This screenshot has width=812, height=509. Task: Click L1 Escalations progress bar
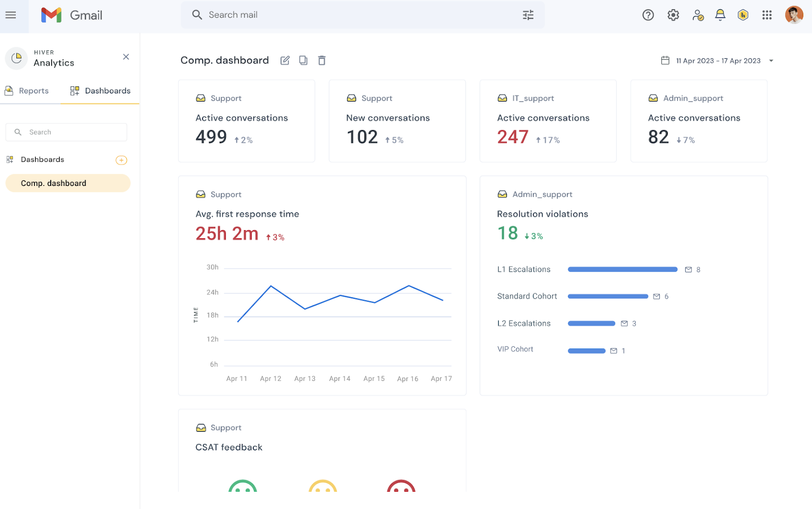623,269
